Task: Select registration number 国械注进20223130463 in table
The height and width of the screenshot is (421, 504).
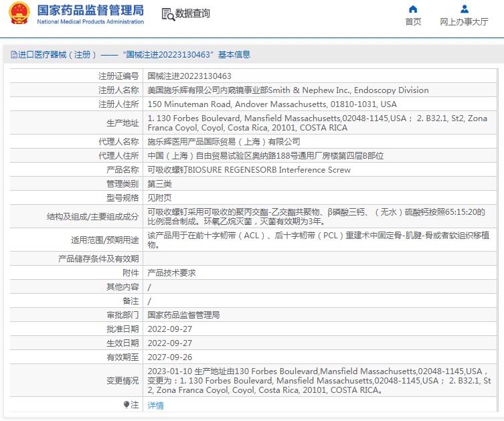Action: 189,76
